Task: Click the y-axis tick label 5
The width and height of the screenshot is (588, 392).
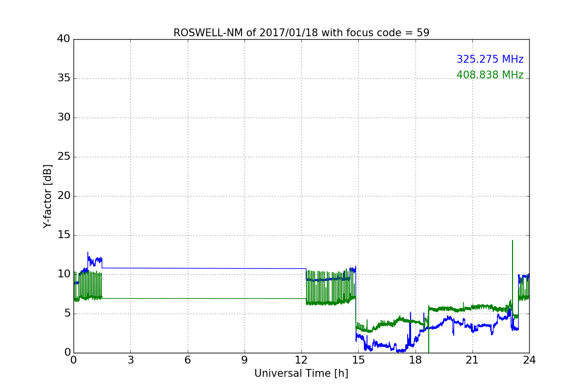Action: (67, 314)
